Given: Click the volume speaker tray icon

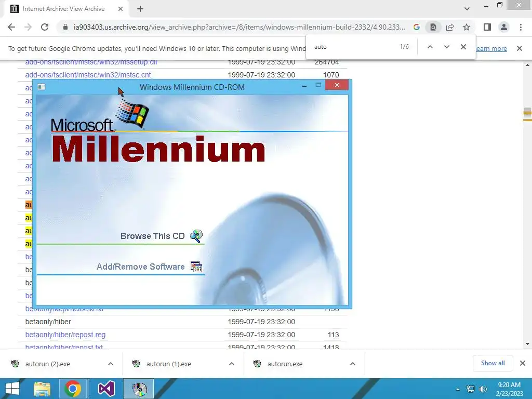Looking at the screenshot, I should pos(483,389).
